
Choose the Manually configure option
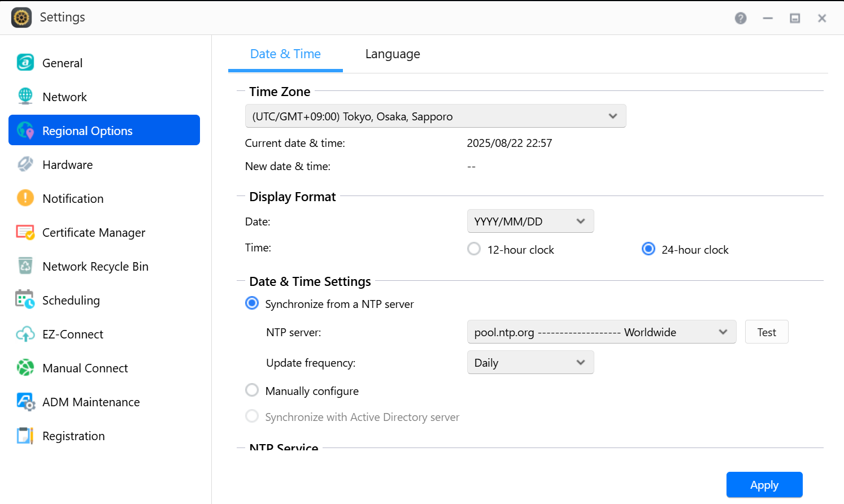(x=252, y=390)
